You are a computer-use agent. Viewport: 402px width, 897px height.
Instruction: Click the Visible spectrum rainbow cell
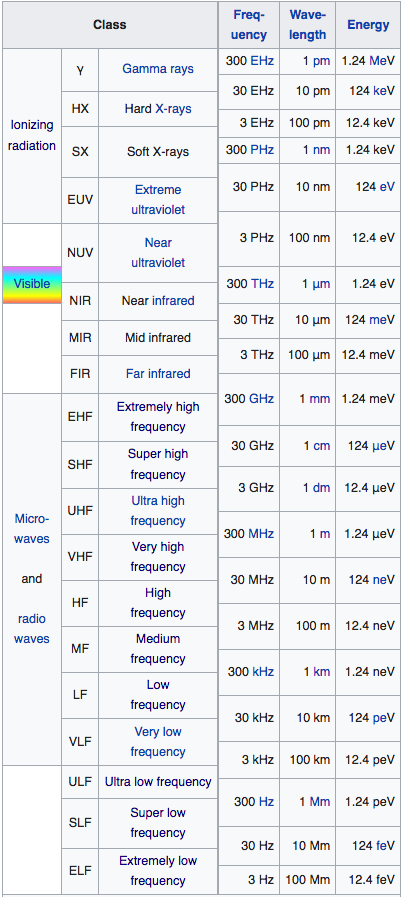tap(32, 284)
